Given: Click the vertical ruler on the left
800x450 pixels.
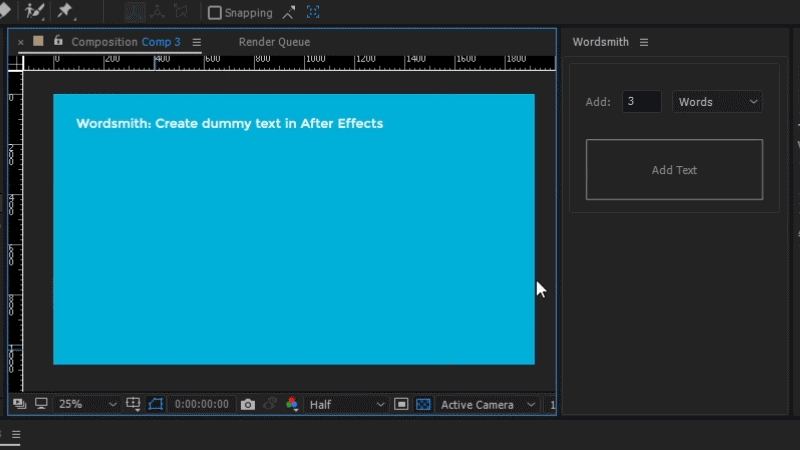Looking at the screenshot, I should 15,231.
